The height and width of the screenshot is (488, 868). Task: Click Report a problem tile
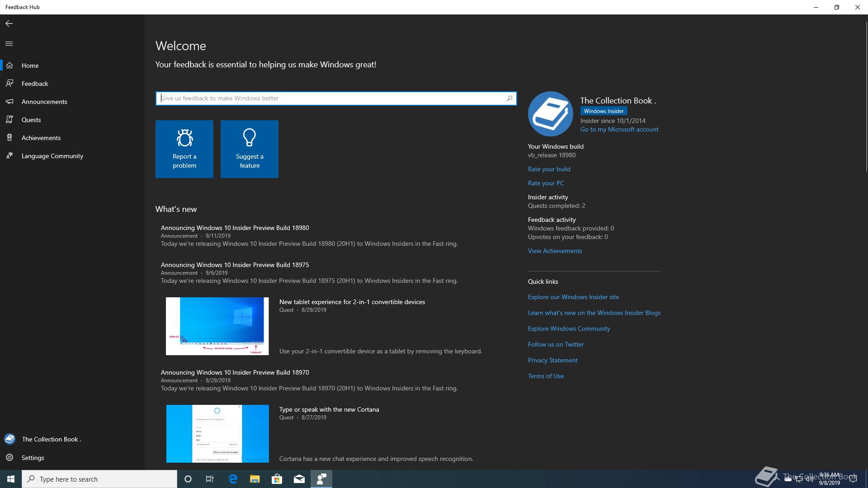[x=184, y=149]
